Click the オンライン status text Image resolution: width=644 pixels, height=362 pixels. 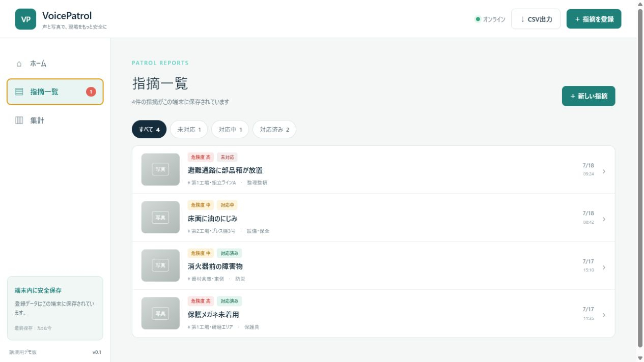tap(494, 19)
